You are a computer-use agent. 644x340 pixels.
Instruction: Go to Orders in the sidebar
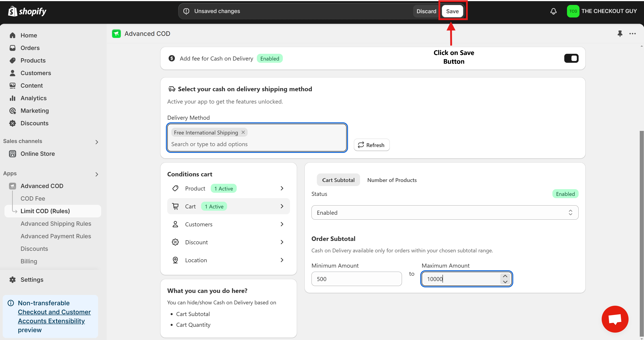(x=30, y=48)
